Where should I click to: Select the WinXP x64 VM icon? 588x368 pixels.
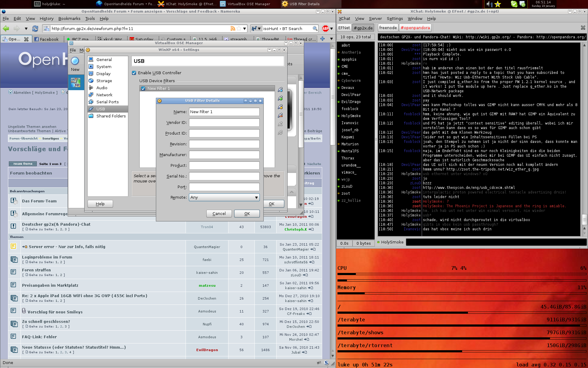[75, 82]
